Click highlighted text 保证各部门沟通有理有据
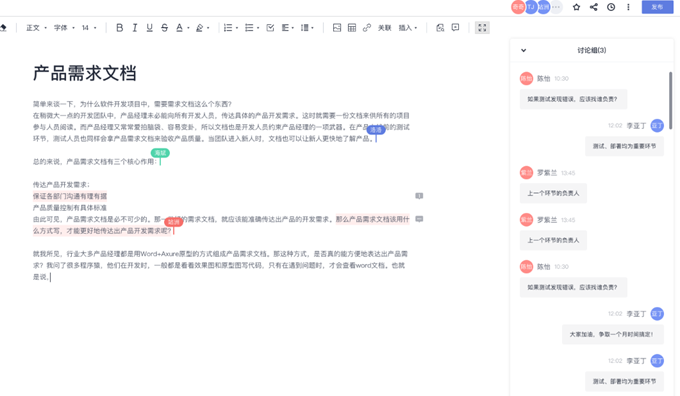This screenshot has height=396, width=680. [x=70, y=196]
